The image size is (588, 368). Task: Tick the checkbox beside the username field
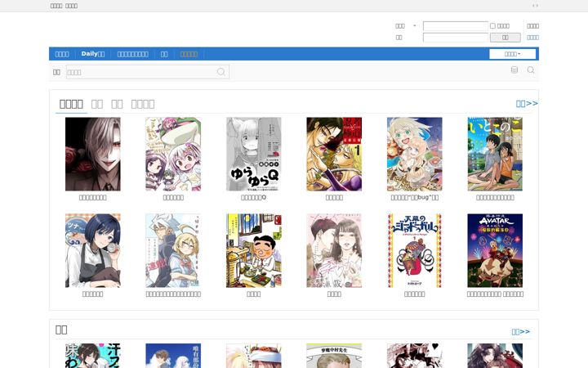tap(492, 26)
